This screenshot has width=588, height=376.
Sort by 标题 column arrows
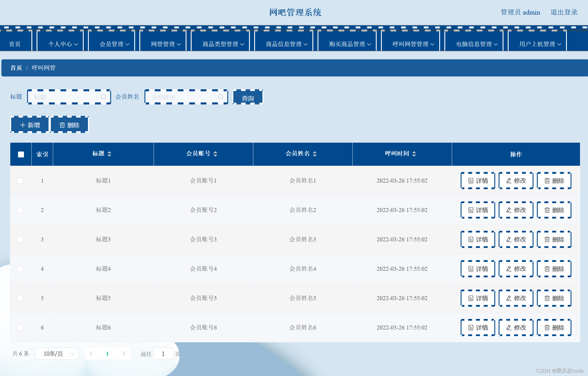(109, 154)
